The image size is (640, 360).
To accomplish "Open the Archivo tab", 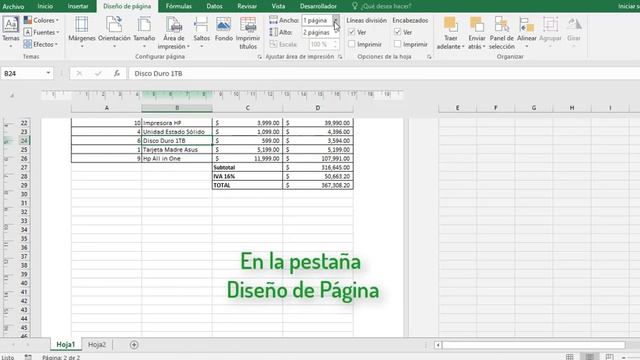I will pyautogui.click(x=13, y=6).
